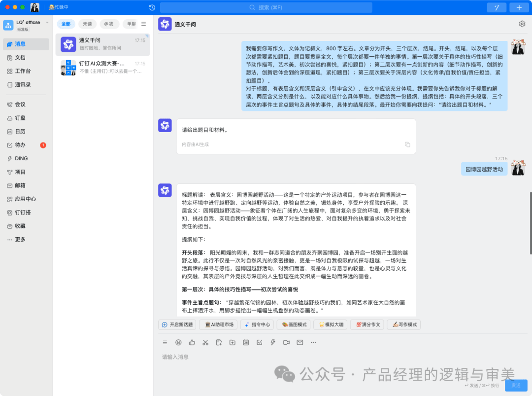Open AI助理市场 assistant market

[219, 324]
